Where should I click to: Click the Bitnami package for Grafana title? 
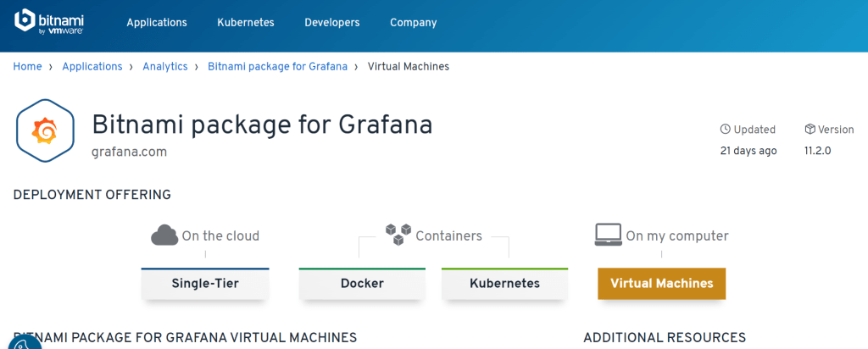262,125
